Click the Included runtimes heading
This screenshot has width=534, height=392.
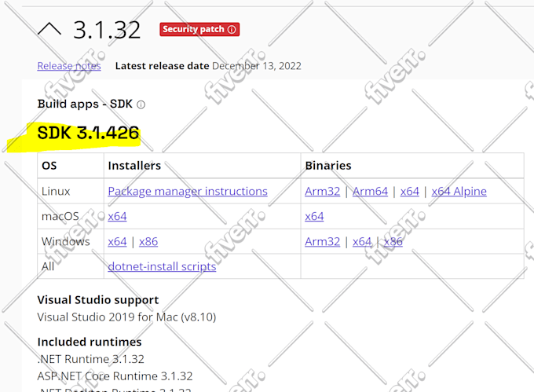tap(90, 342)
